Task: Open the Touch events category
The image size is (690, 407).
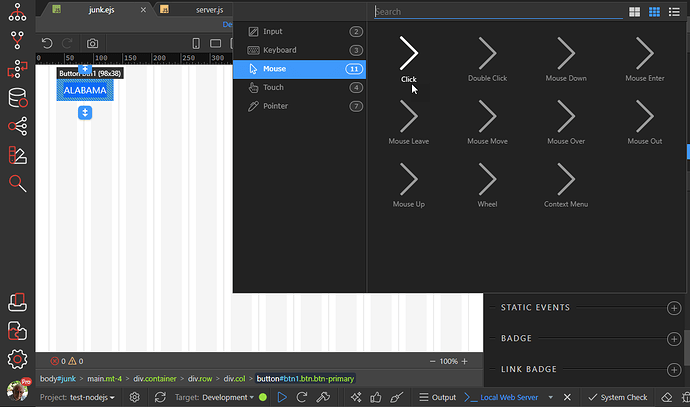Action: pyautogui.click(x=299, y=88)
